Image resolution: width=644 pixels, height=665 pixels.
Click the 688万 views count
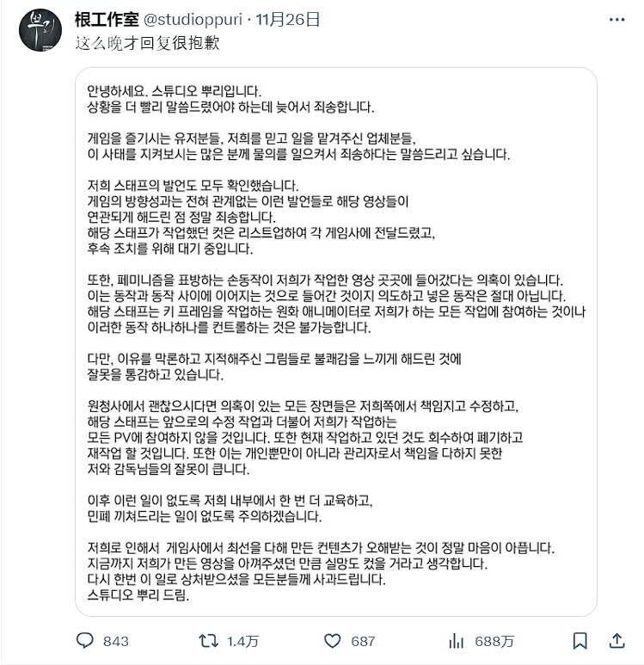(494, 641)
